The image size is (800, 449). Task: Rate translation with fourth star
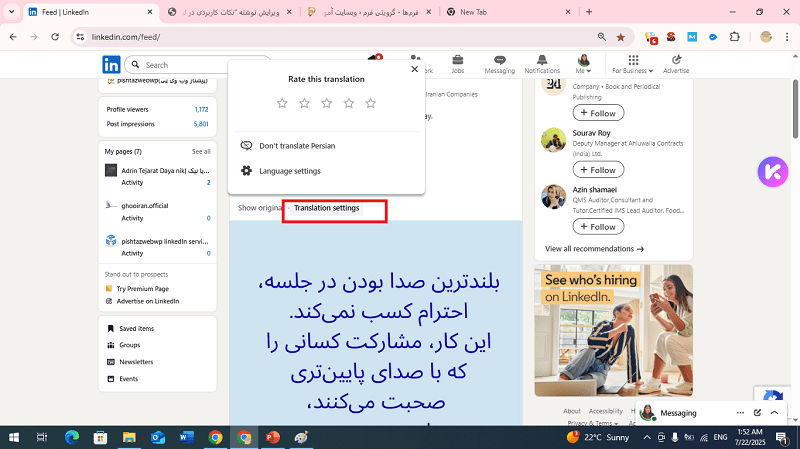tap(349, 104)
